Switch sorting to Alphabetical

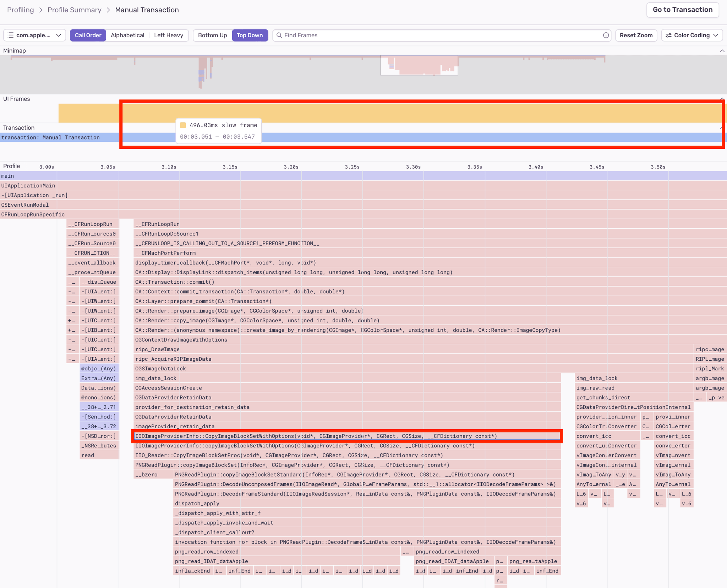[127, 35]
